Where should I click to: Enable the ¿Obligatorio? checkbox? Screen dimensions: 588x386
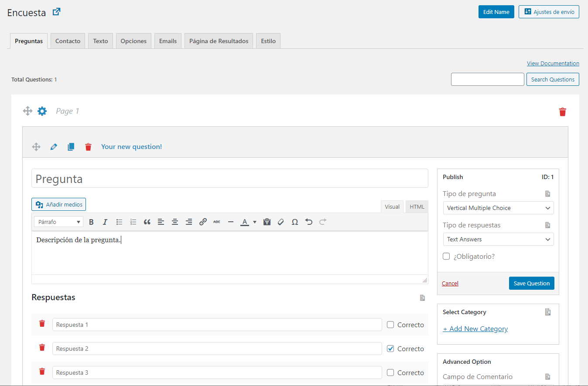pyautogui.click(x=446, y=256)
